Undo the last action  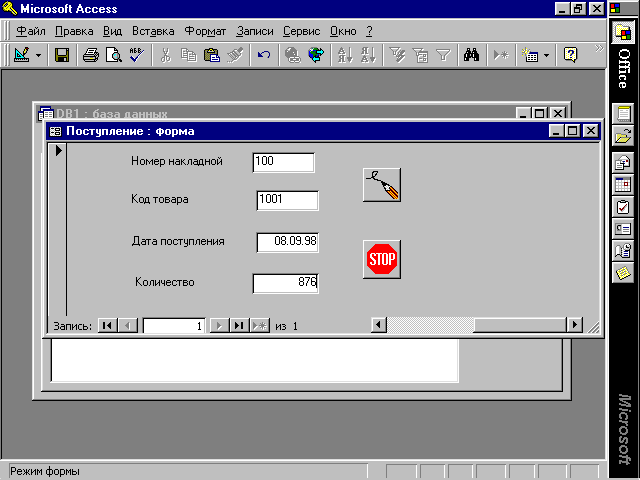pos(264,55)
